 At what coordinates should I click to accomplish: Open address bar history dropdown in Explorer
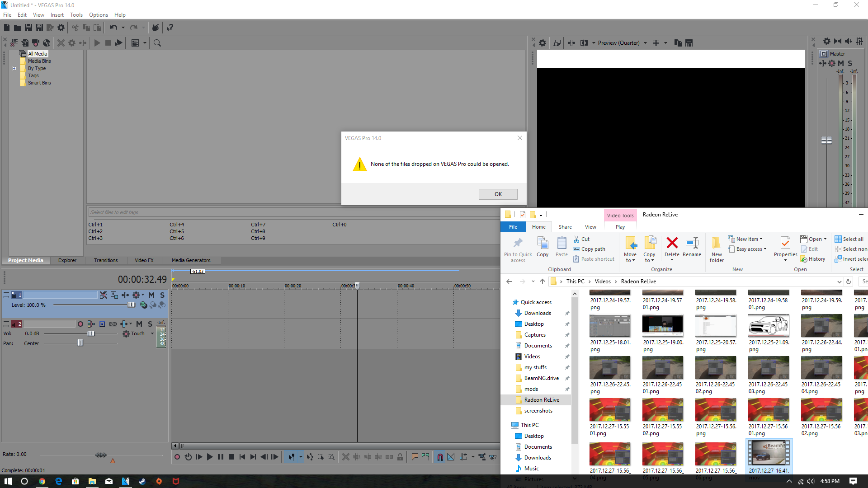point(840,282)
